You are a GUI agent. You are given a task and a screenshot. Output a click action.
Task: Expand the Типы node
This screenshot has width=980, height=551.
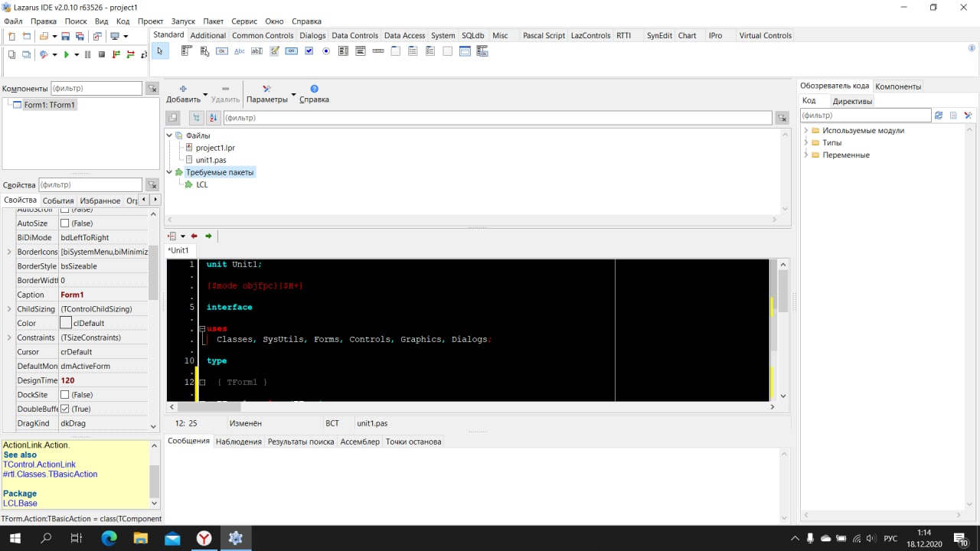click(806, 142)
